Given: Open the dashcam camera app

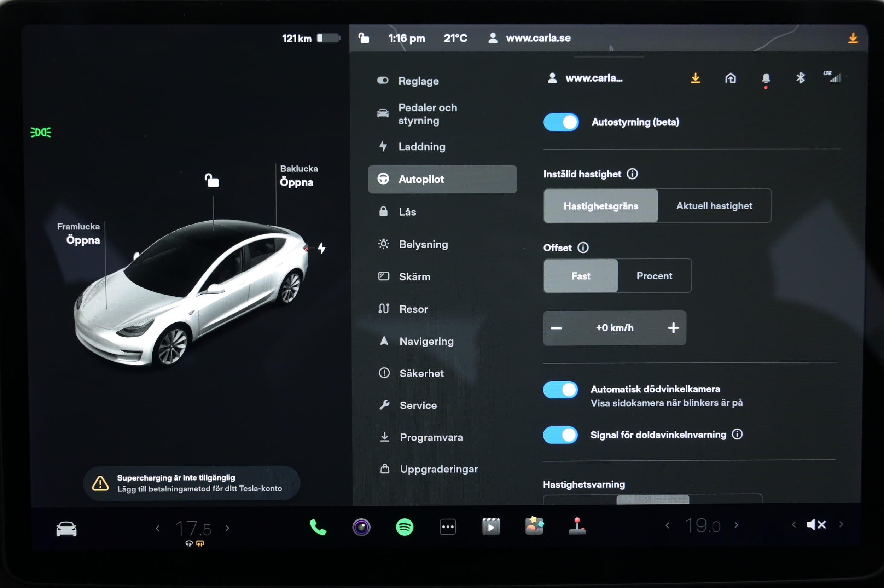Looking at the screenshot, I should [361, 527].
